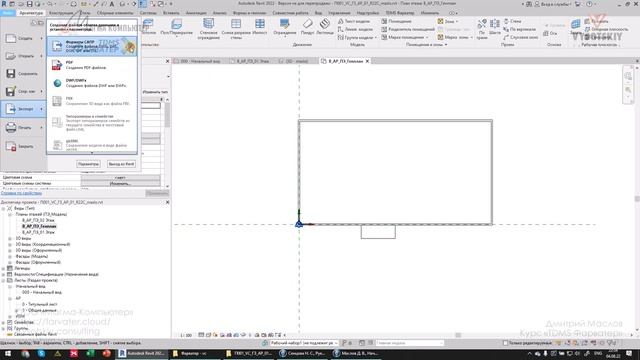640x360 pixels.
Task: Open the Вставить ribbon tab
Action: [x=171, y=13]
